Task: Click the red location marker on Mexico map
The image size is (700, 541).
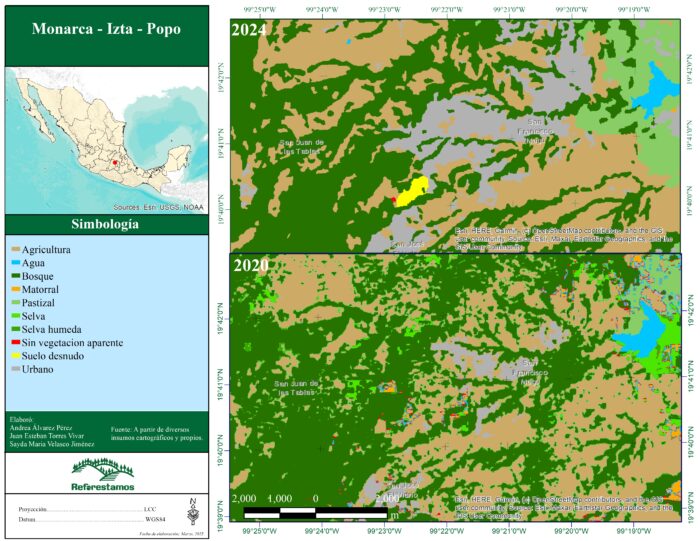Action: [115, 163]
